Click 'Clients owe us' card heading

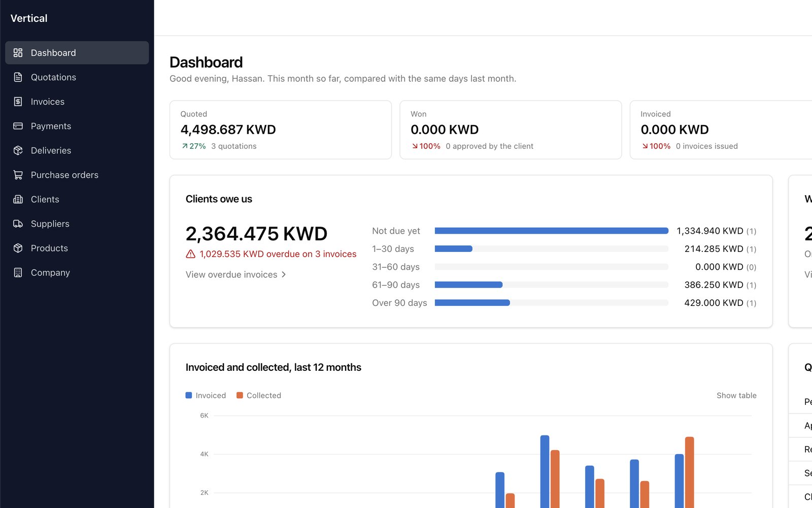pyautogui.click(x=219, y=199)
